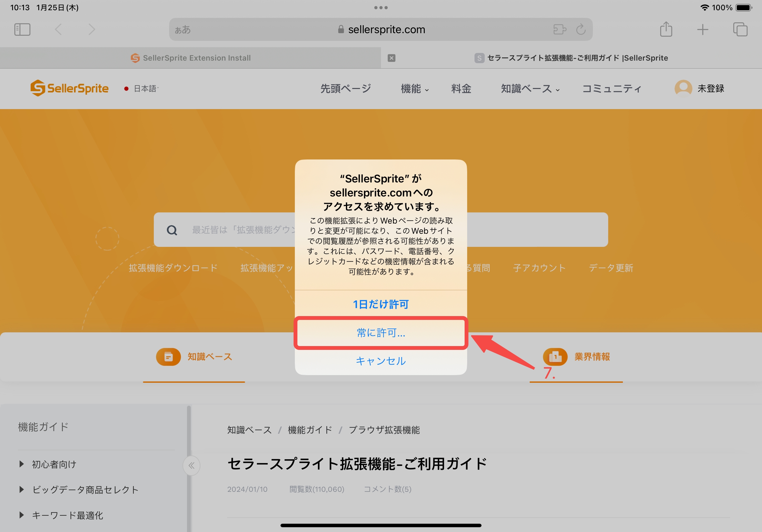The width and height of the screenshot is (762, 532).
Task: Toggle the Safari sidebar icon
Action: [x=22, y=30]
